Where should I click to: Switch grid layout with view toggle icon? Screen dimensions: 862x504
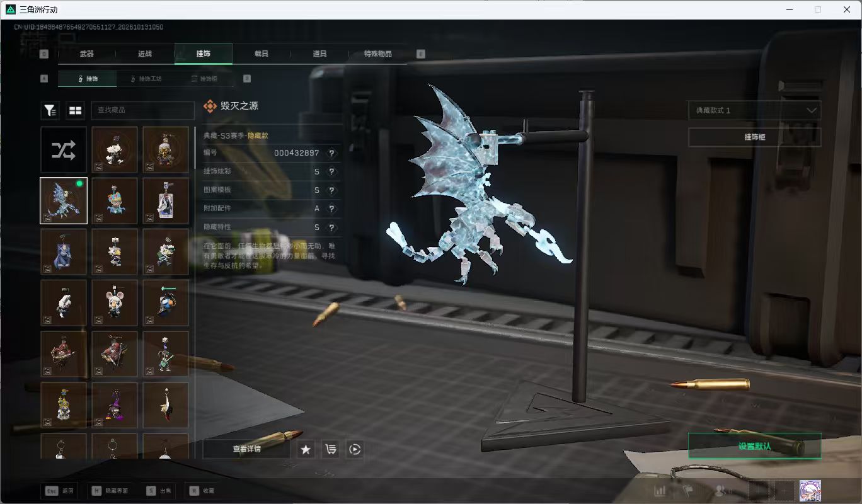(76, 110)
